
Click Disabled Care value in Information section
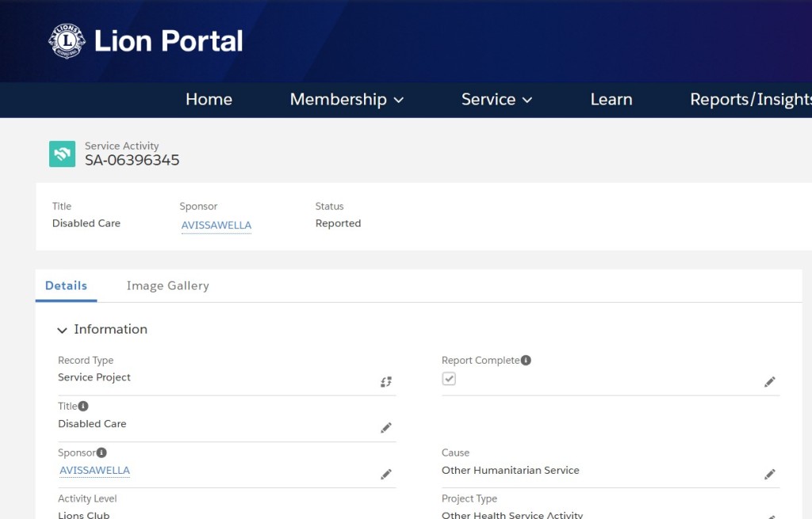tap(92, 424)
